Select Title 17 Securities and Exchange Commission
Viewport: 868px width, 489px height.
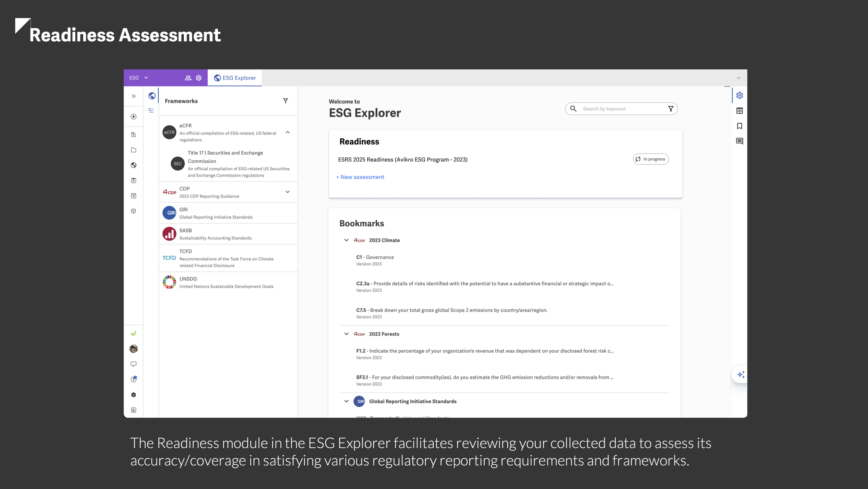tap(228, 164)
